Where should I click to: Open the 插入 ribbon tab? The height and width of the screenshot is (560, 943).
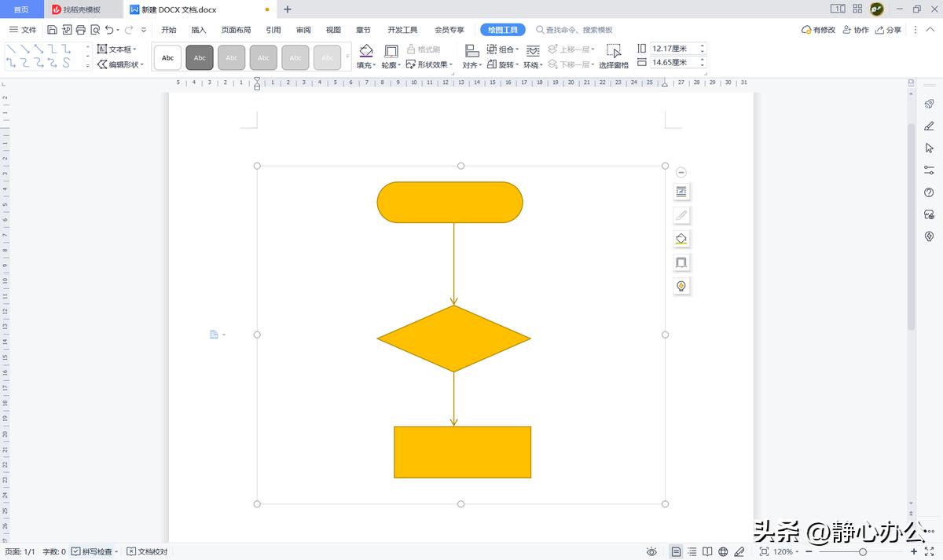199,30
